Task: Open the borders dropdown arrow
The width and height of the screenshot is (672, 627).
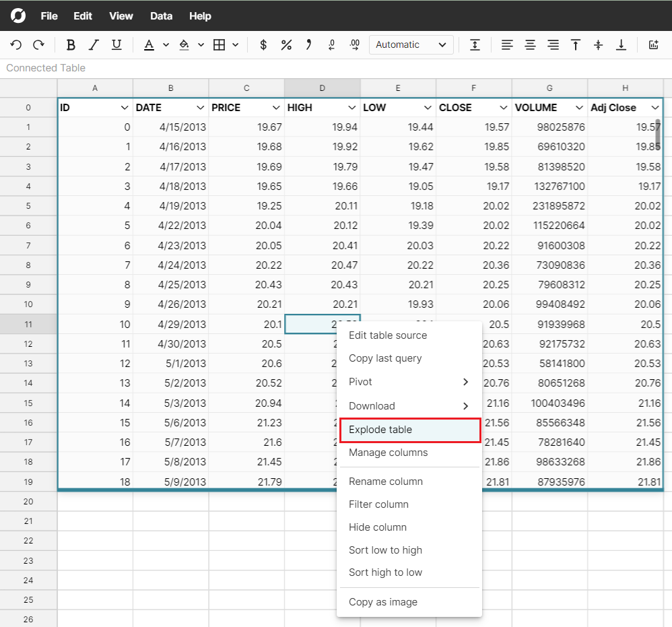Action: (x=235, y=45)
